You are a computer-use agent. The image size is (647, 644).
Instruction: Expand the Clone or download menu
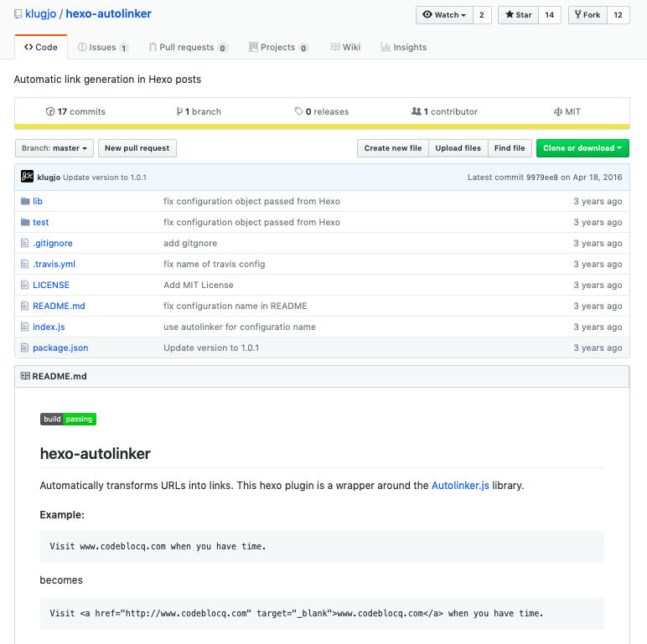point(582,148)
